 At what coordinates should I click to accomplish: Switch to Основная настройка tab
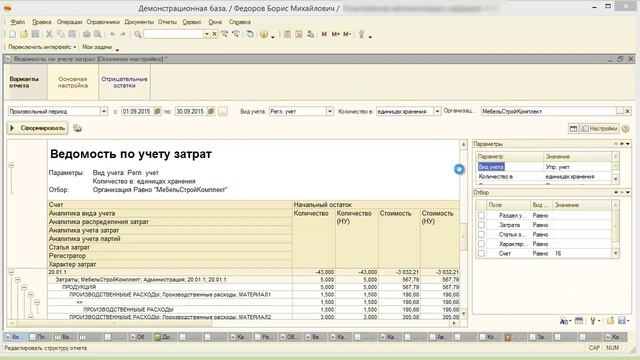click(73, 82)
